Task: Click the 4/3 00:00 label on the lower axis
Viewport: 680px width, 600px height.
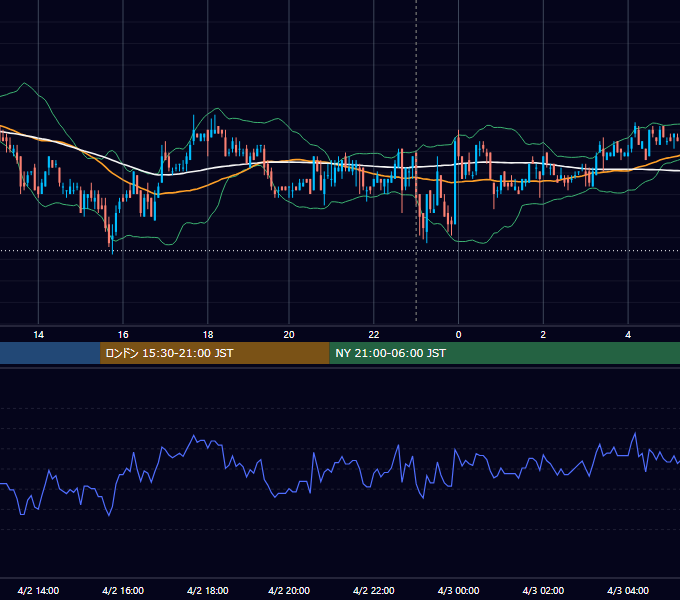Action: [458, 590]
